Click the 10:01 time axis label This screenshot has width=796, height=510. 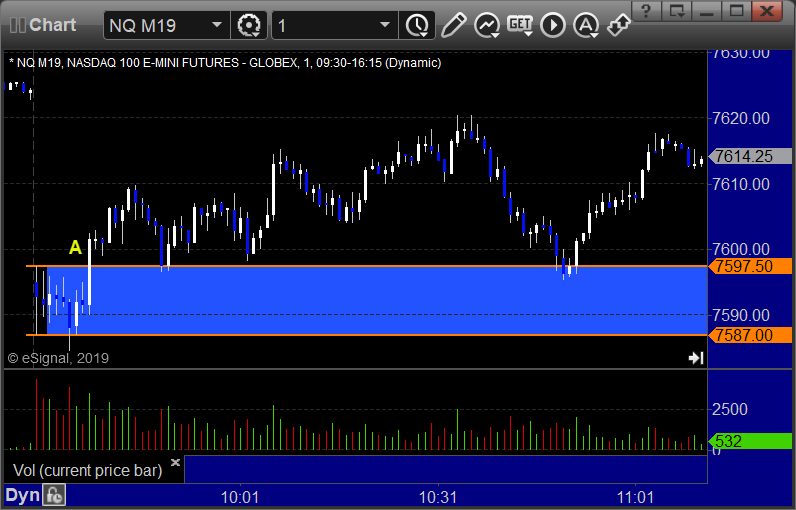[x=240, y=497]
